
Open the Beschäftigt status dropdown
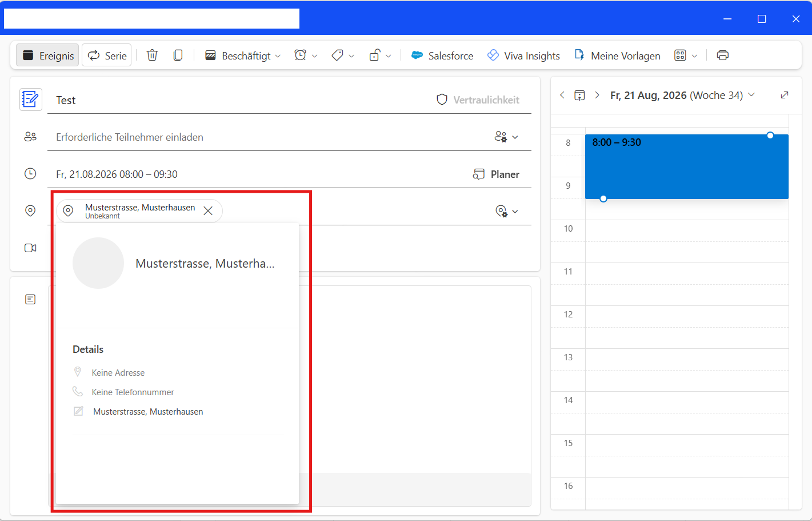click(243, 55)
